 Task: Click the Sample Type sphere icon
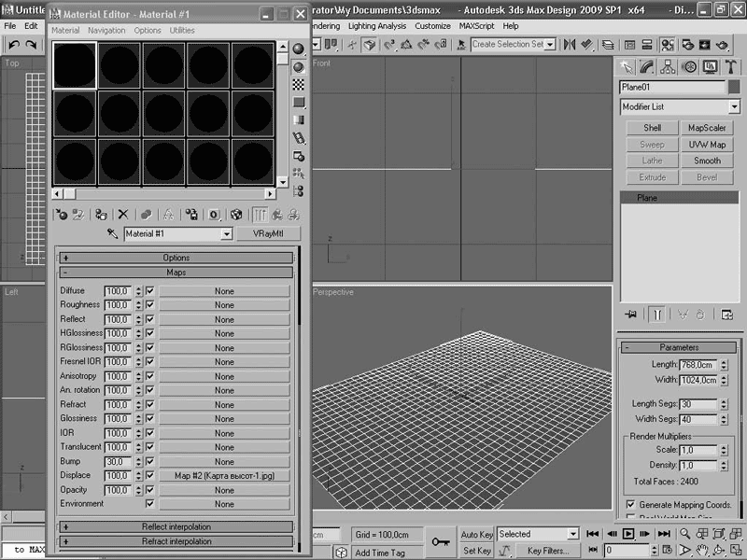coord(299,49)
